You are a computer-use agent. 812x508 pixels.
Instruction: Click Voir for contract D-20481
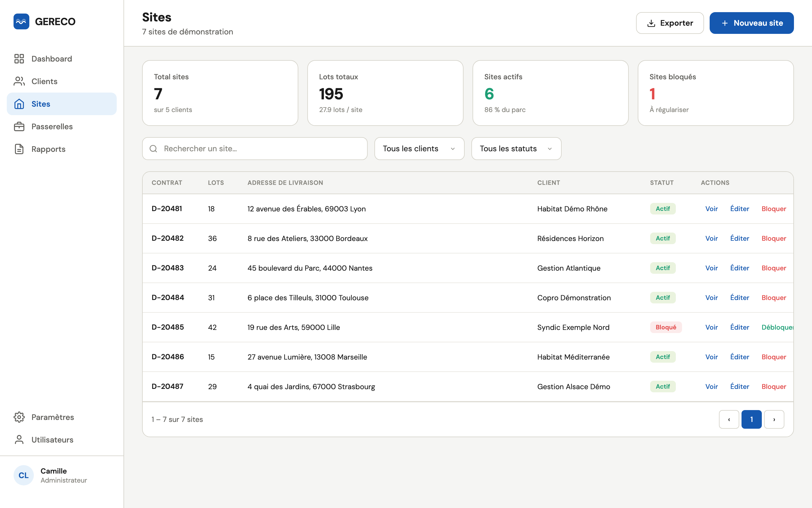click(x=711, y=209)
